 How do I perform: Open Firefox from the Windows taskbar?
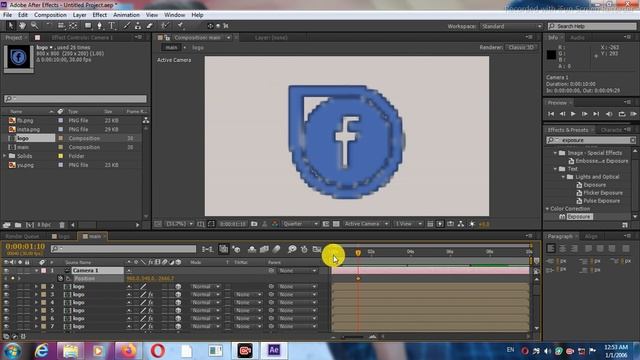128,350
